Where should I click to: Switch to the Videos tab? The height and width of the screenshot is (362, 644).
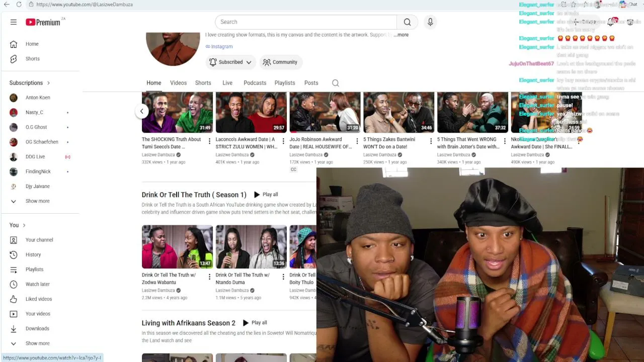(178, 83)
